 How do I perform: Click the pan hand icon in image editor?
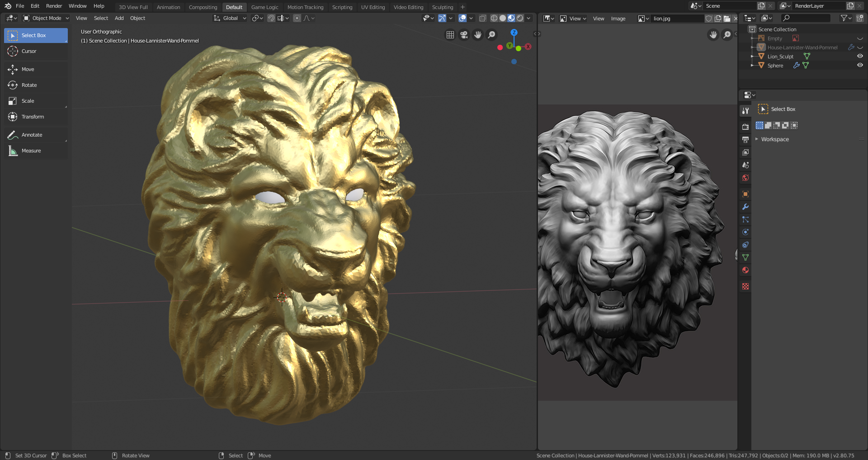pos(713,35)
